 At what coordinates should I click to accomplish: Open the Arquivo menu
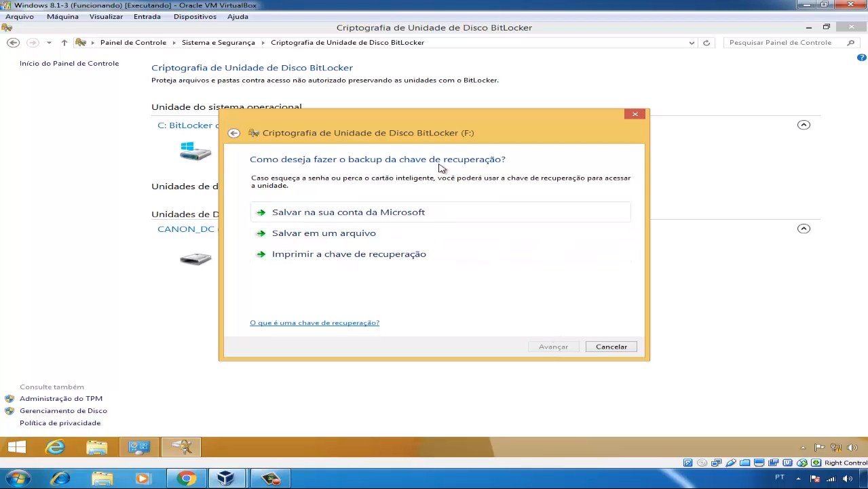[x=20, y=16]
